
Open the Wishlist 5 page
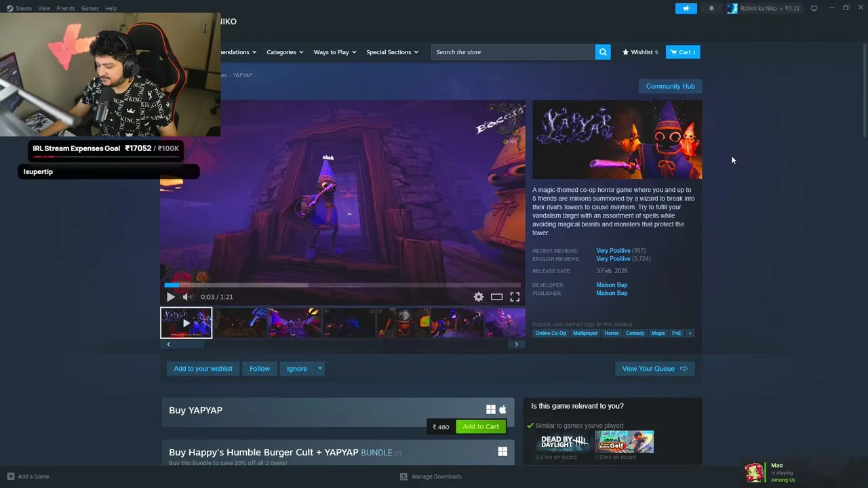(640, 52)
